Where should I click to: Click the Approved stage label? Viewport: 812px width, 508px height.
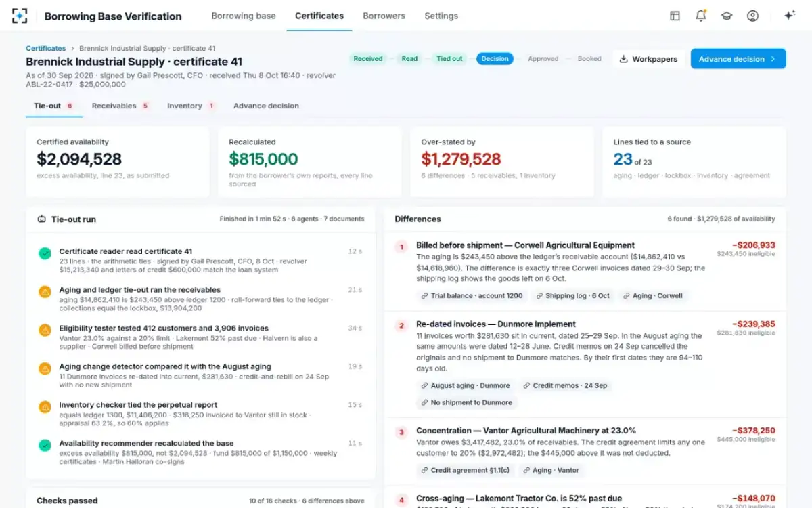[x=543, y=59]
